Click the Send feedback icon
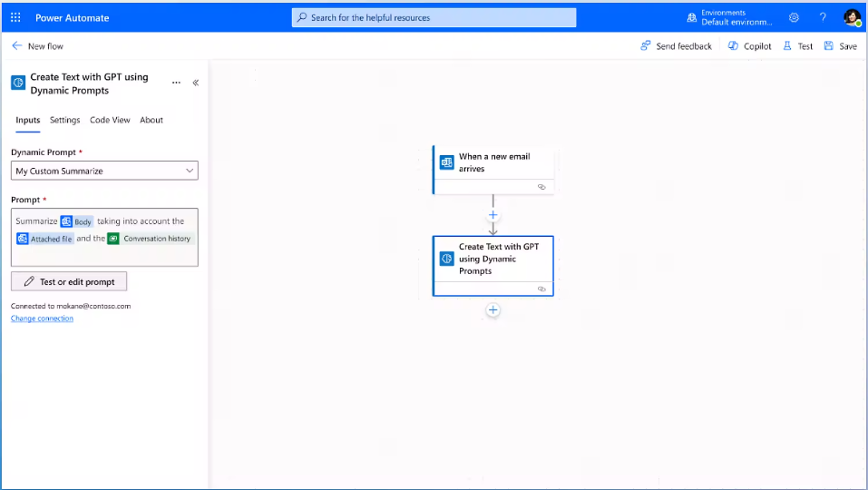Viewport: 868px width, 490px height. (646, 46)
